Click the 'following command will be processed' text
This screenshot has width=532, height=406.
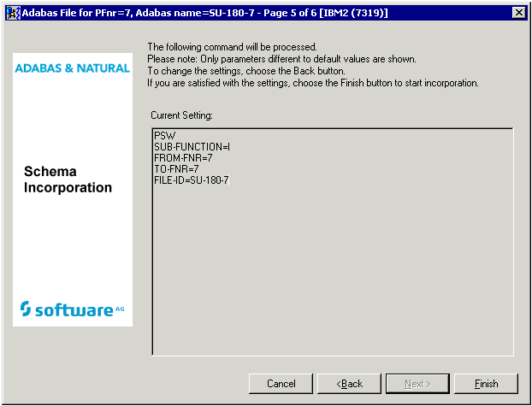[x=232, y=47]
